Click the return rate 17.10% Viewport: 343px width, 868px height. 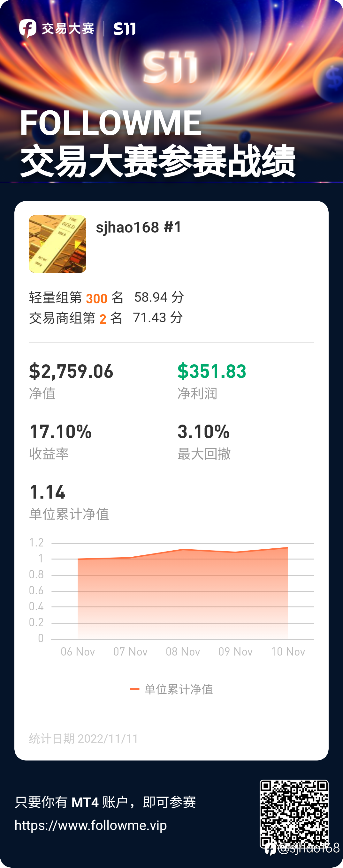coord(60,432)
